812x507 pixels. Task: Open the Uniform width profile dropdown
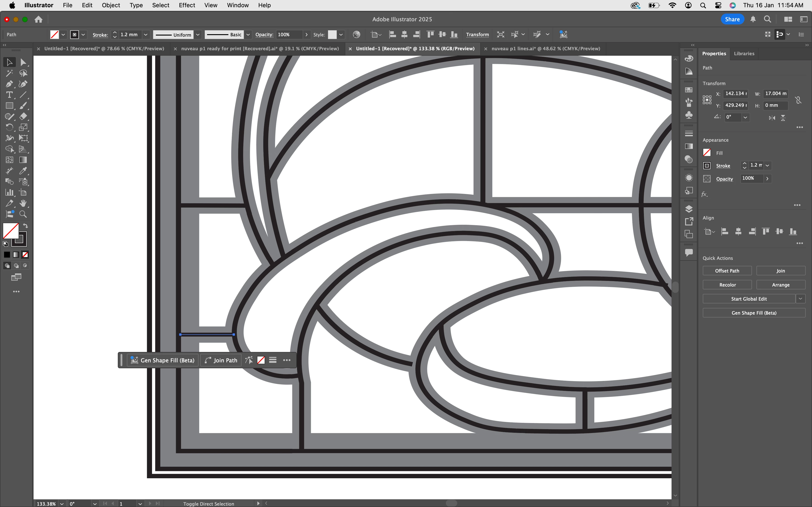198,35
